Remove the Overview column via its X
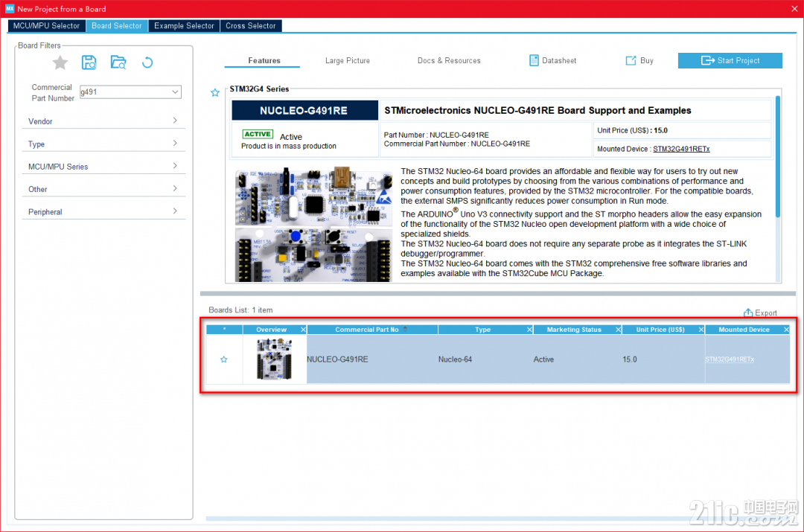The height and width of the screenshot is (532, 804). [x=303, y=330]
